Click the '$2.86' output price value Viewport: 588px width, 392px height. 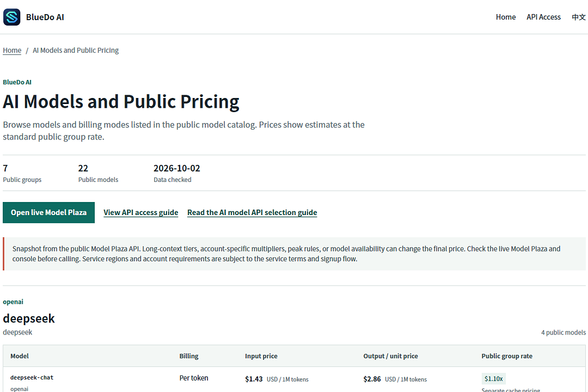pyautogui.click(x=372, y=379)
